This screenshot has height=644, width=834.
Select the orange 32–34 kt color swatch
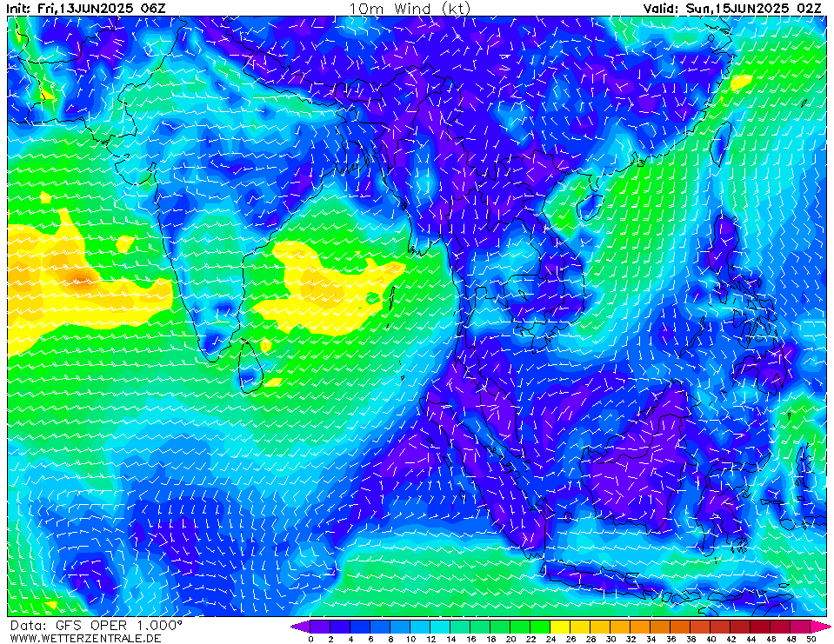pyautogui.click(x=640, y=627)
